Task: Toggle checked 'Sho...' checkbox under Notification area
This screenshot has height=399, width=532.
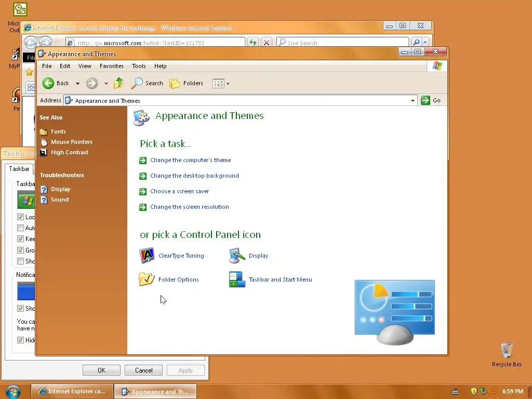Action: (x=20, y=309)
